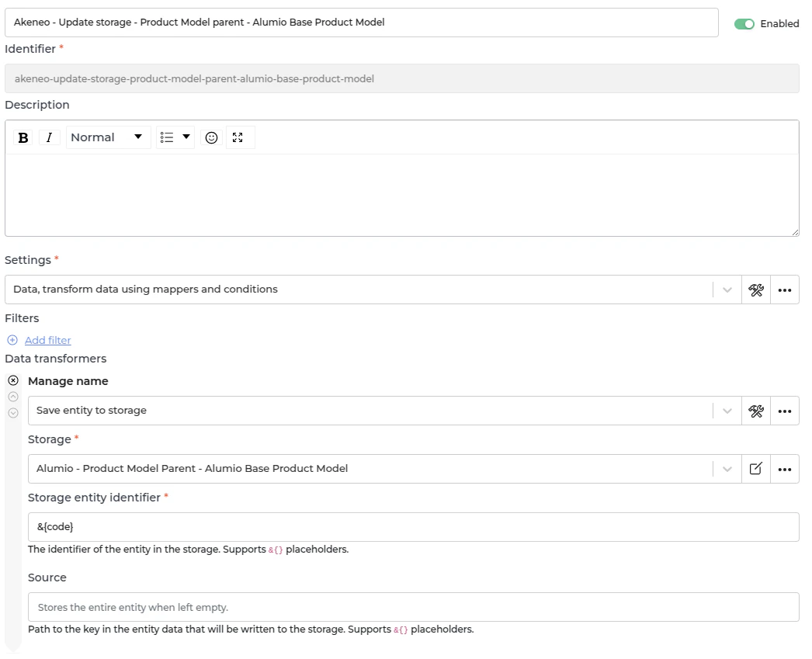Click the Source input field
Screen dimensions: 812x659
(x=413, y=607)
